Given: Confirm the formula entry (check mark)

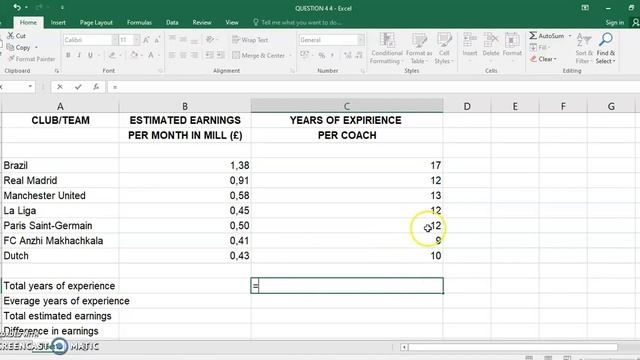Looking at the screenshot, I should pyautogui.click(x=78, y=87).
